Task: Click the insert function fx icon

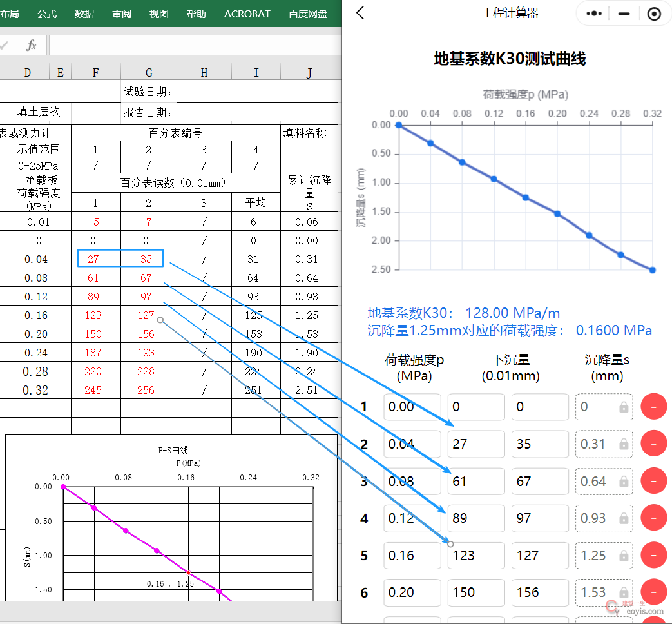Action: (31, 45)
